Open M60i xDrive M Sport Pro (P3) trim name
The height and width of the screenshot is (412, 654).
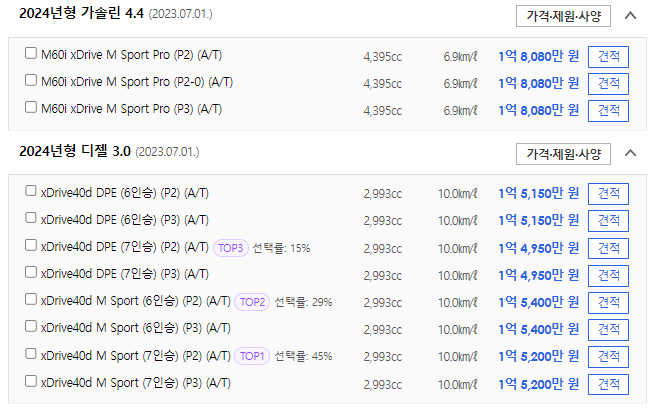[131, 109]
